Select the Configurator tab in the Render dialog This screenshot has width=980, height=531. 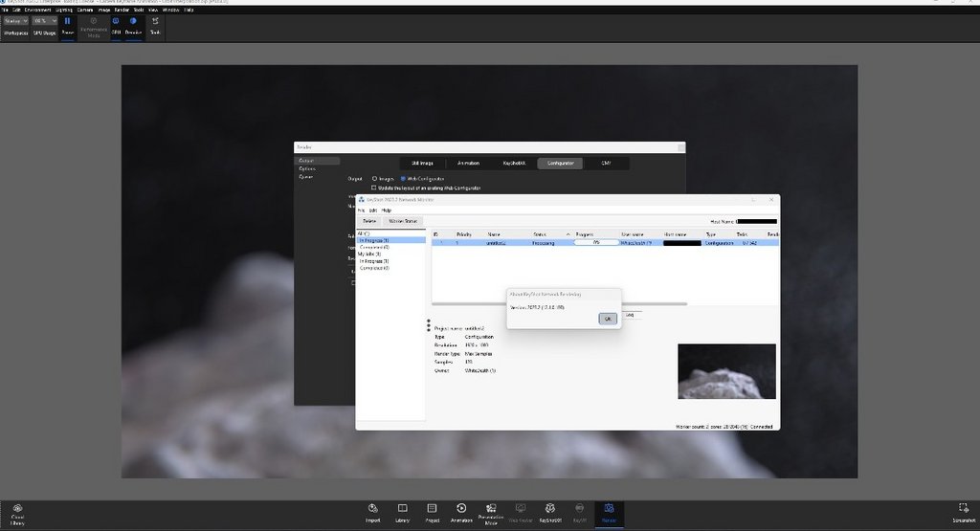560,163
